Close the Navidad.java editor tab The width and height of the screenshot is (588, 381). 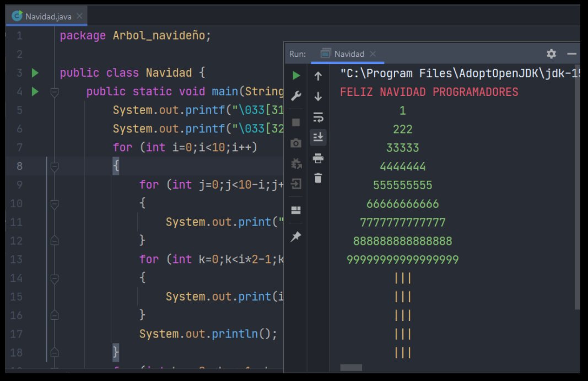coord(79,16)
